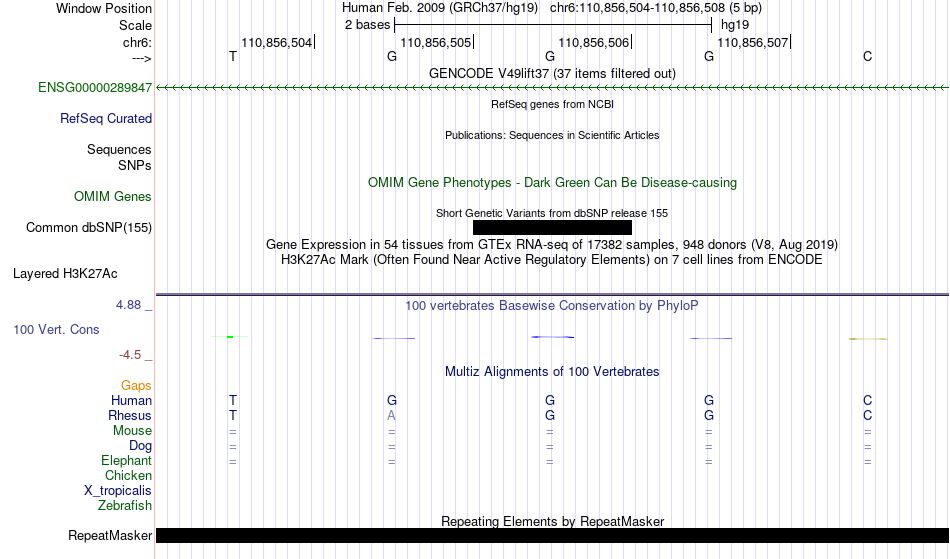Click the Mouse species label

(x=132, y=431)
